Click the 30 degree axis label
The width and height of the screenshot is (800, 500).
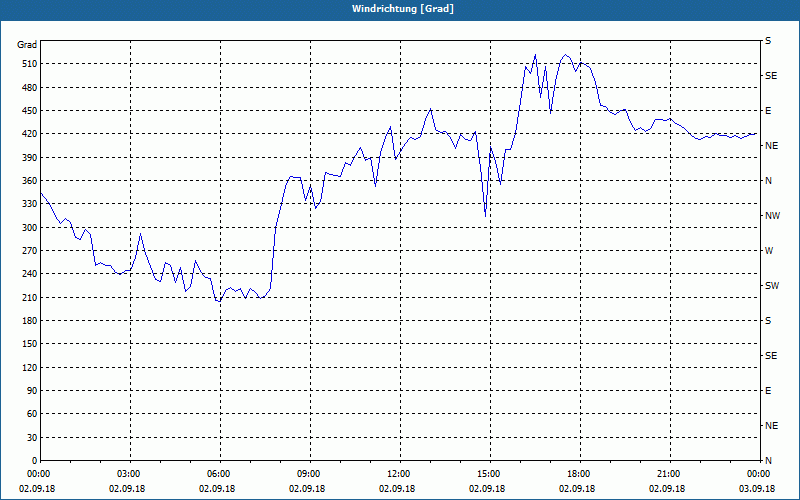pos(31,437)
